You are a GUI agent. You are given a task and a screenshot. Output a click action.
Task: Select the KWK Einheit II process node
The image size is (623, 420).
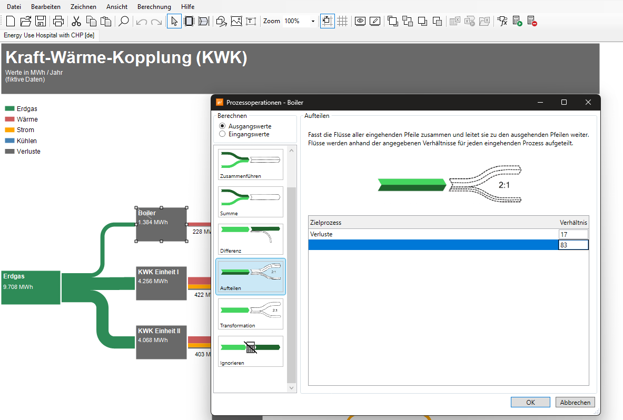[161, 343]
